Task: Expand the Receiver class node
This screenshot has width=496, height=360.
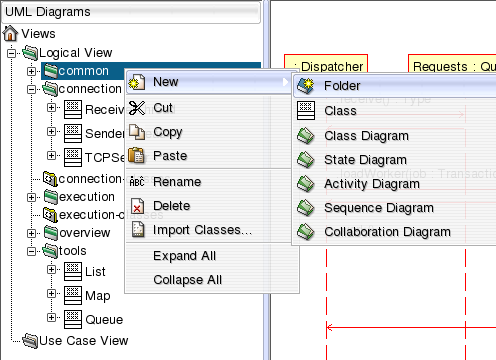Action: (x=51, y=108)
